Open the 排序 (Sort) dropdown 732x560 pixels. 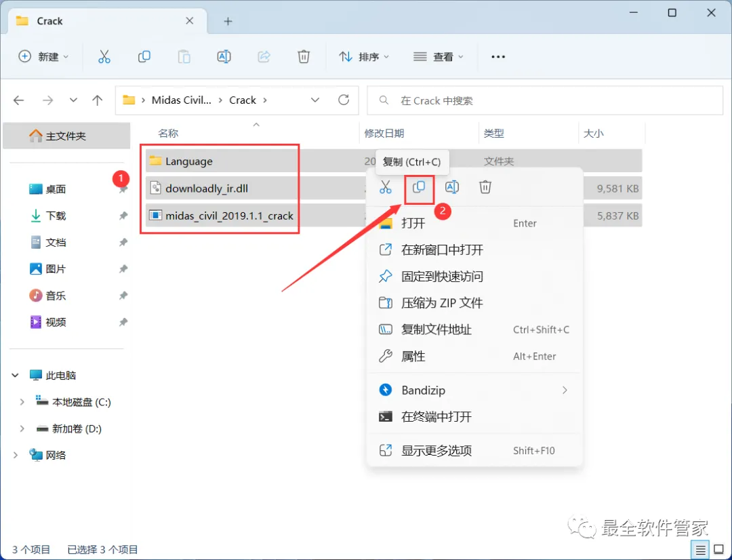point(364,56)
